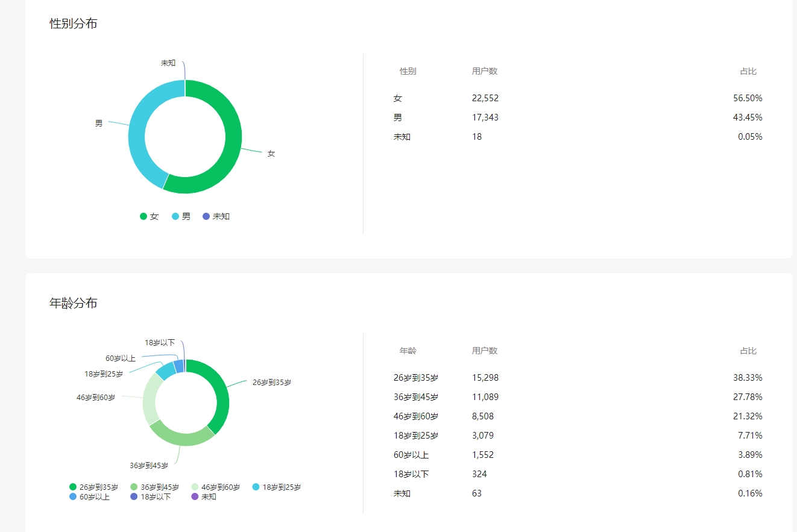Image resolution: width=797 pixels, height=532 pixels.
Task: Select the 38.33% percentage value
Action: (748, 378)
